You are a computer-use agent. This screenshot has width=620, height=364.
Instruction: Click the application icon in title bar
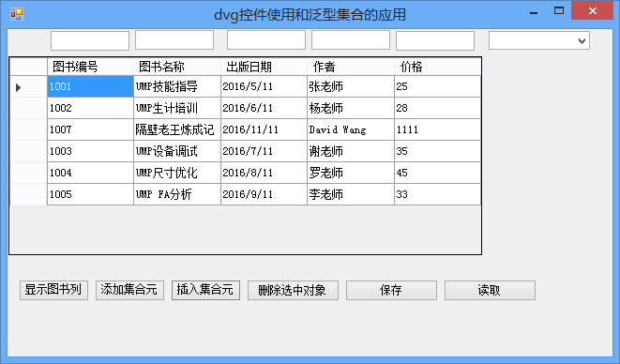click(17, 14)
